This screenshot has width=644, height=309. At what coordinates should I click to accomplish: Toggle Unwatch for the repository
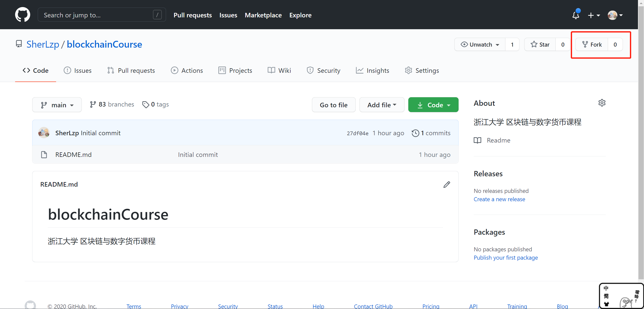point(480,45)
